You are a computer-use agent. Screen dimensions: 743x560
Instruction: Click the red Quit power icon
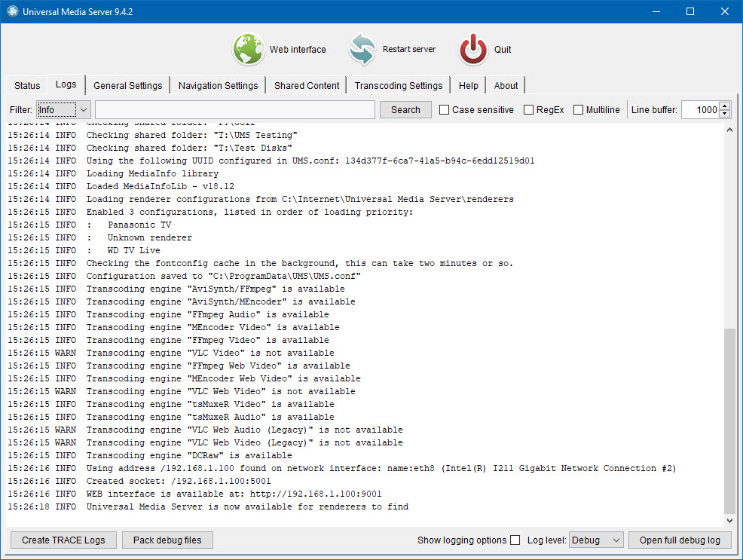[473, 49]
